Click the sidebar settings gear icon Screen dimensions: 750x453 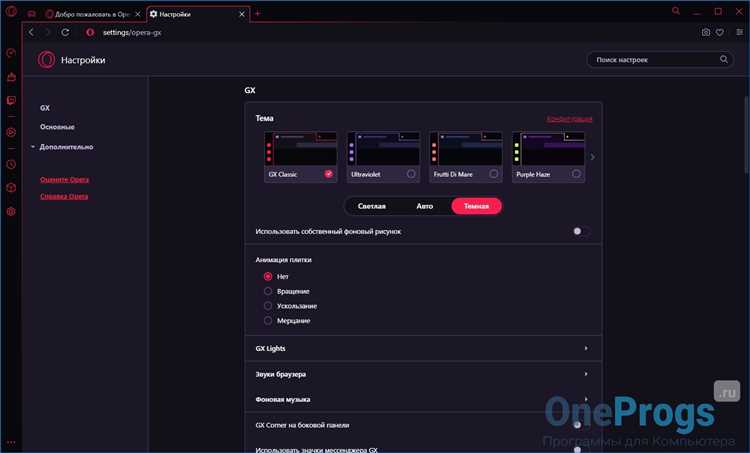coord(11,211)
